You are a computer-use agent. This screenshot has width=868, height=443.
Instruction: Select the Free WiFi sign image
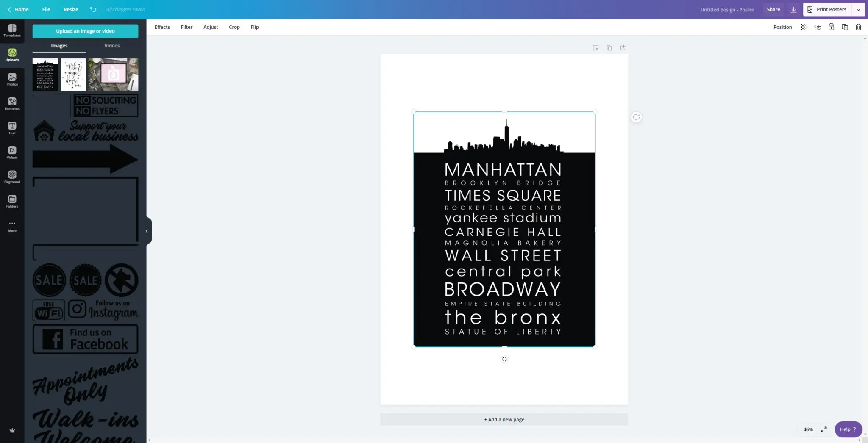(49, 310)
